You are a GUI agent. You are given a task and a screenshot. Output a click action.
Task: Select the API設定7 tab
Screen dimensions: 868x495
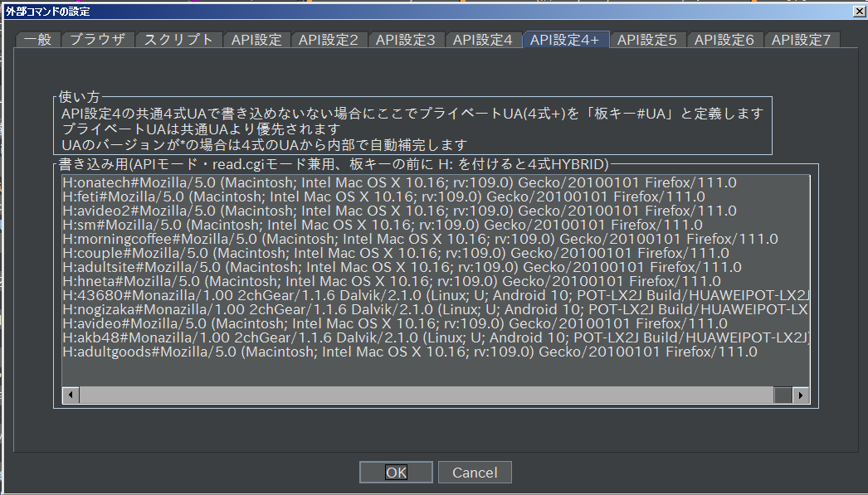click(x=801, y=40)
